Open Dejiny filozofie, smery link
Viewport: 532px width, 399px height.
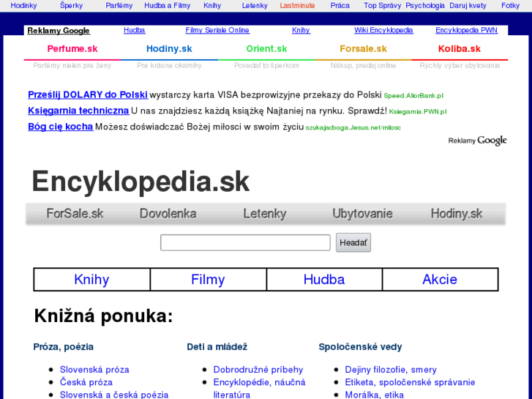click(x=391, y=370)
